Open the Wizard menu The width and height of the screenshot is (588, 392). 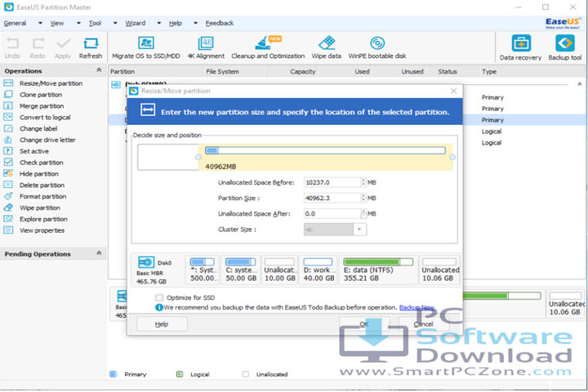(136, 23)
